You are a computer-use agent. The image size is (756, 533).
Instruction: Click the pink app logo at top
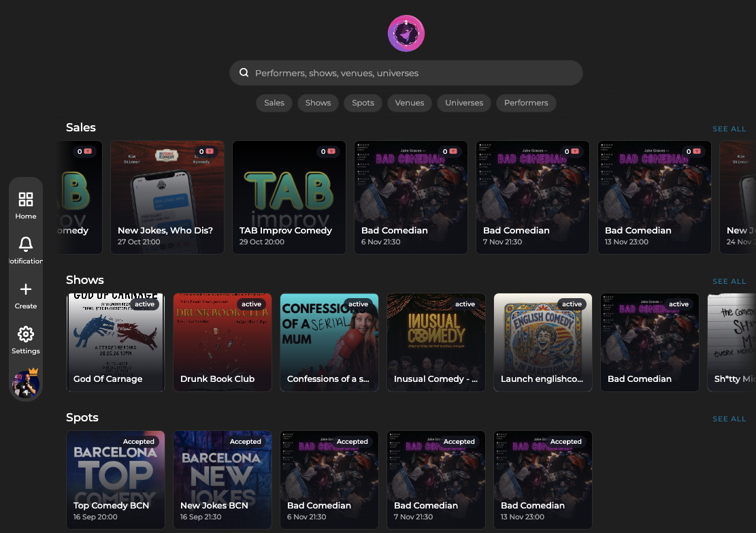(406, 33)
